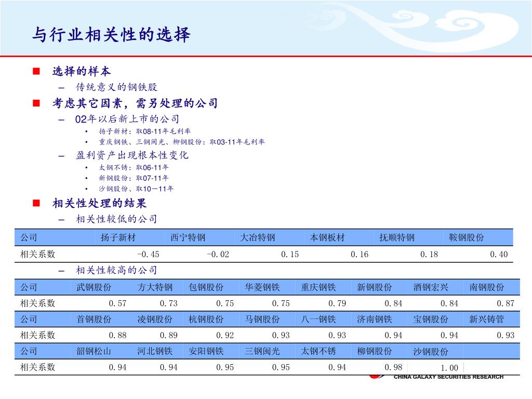Select heading 考虑其它因素，需另处理的公司

click(x=135, y=103)
